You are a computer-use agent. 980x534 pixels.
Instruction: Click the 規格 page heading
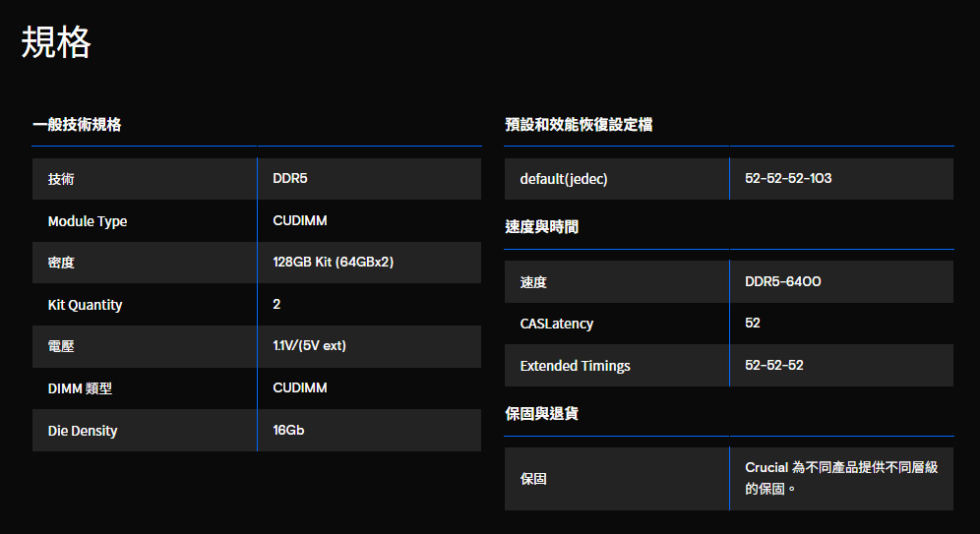[x=56, y=43]
